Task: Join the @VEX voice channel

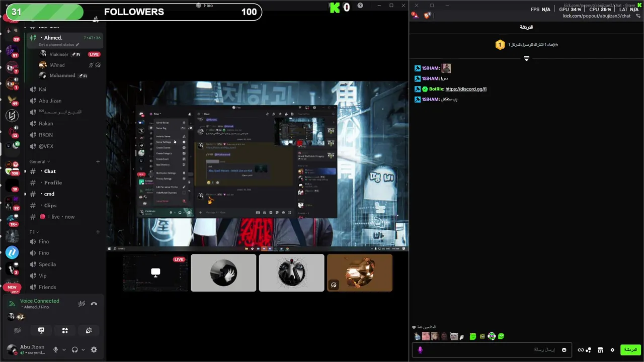Action: click(65, 146)
